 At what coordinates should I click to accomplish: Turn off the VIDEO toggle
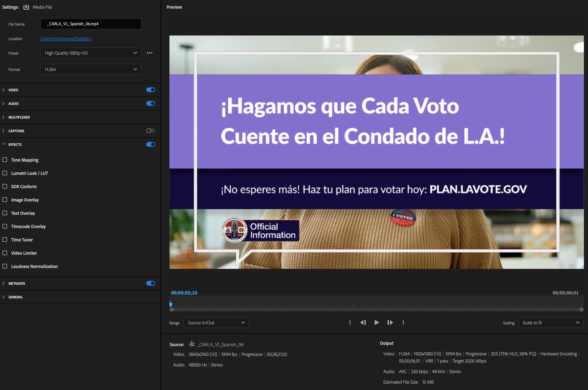pos(150,90)
